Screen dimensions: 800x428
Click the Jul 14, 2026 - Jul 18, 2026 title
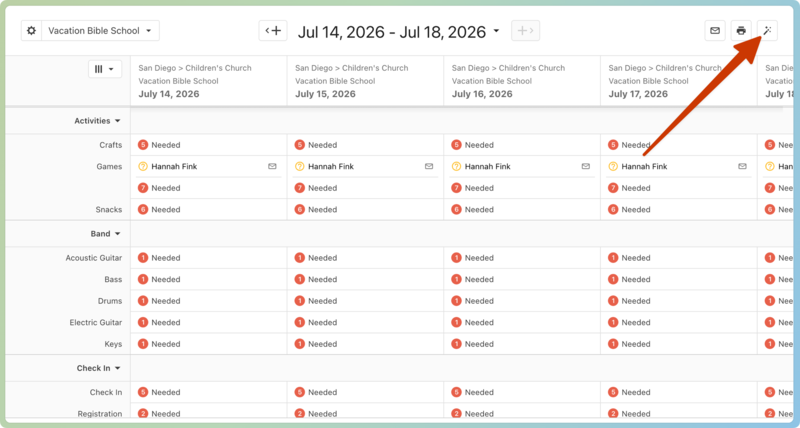pos(392,32)
